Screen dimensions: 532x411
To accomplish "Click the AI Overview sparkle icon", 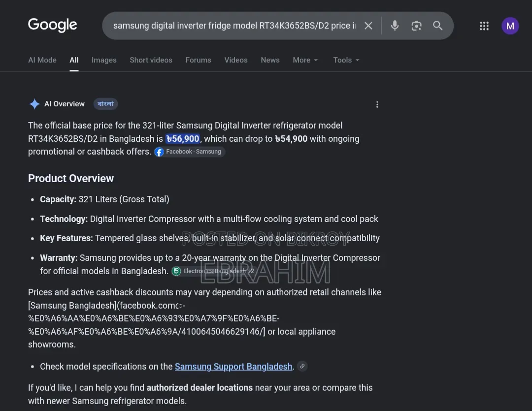I will (x=34, y=104).
